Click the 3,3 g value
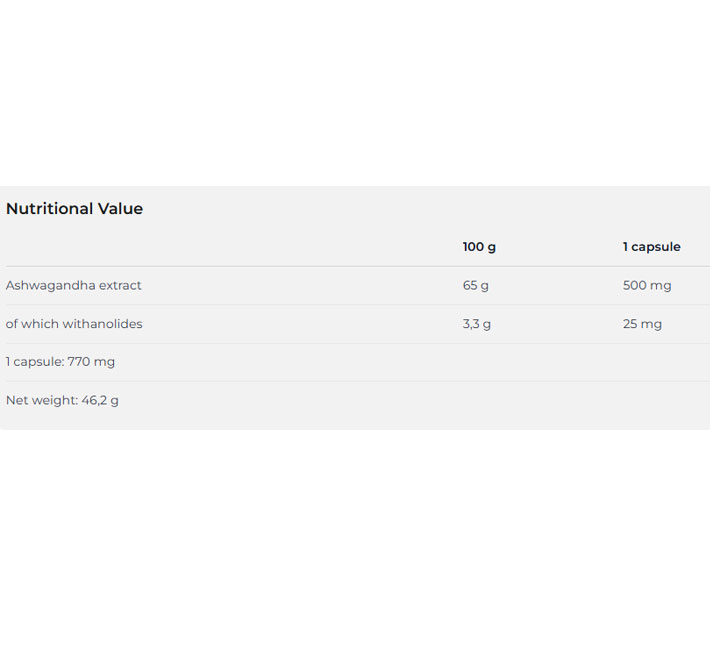The height and width of the screenshot is (650, 710). [x=477, y=324]
